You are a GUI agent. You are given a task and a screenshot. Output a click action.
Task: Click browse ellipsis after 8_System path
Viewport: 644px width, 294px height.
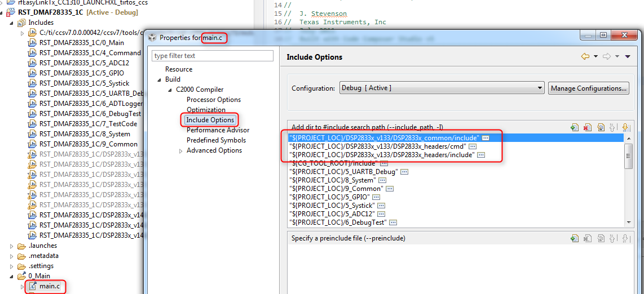[x=382, y=180]
